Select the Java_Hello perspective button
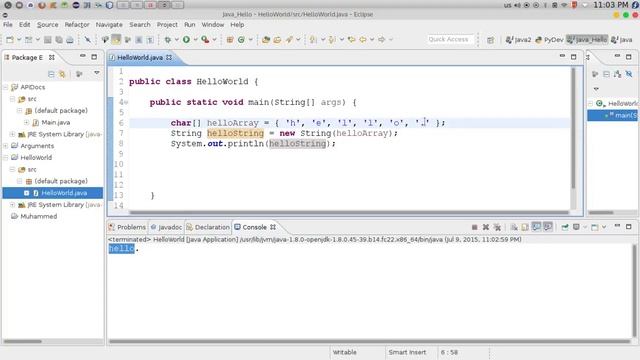640x360 pixels. click(587, 40)
